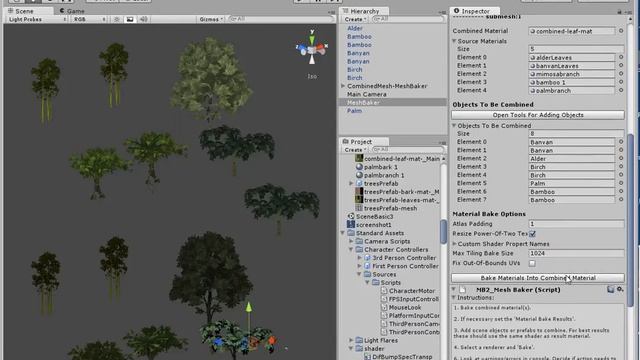The image size is (640, 360).
Task: Open object picker for Combined Material
Action: (x=621, y=31)
